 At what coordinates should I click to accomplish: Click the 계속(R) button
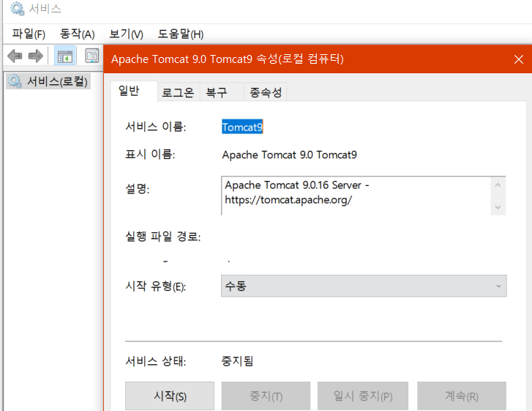click(462, 396)
